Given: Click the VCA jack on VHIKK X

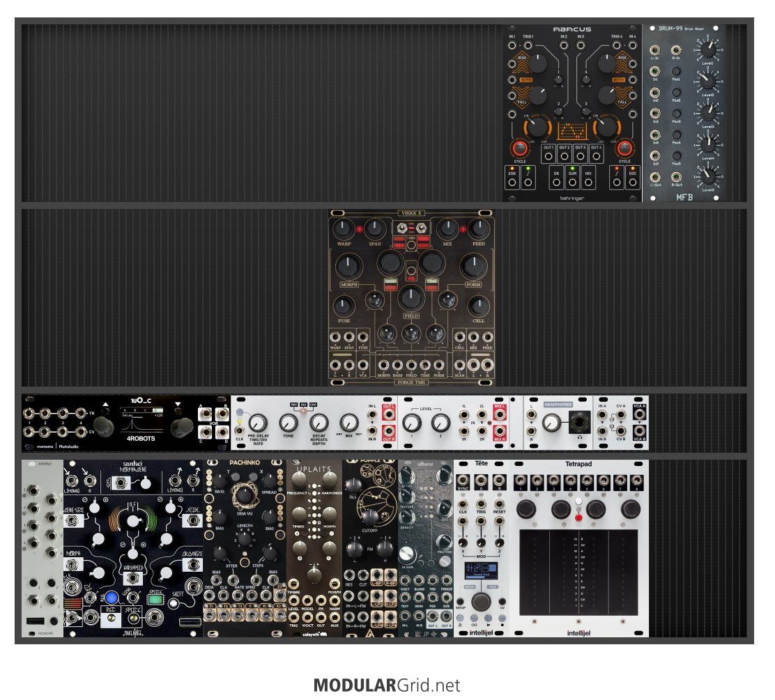Looking at the screenshot, I should click(363, 365).
